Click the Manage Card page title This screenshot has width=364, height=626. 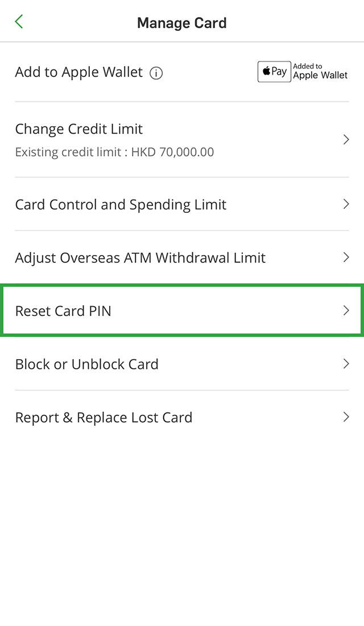coord(182,23)
